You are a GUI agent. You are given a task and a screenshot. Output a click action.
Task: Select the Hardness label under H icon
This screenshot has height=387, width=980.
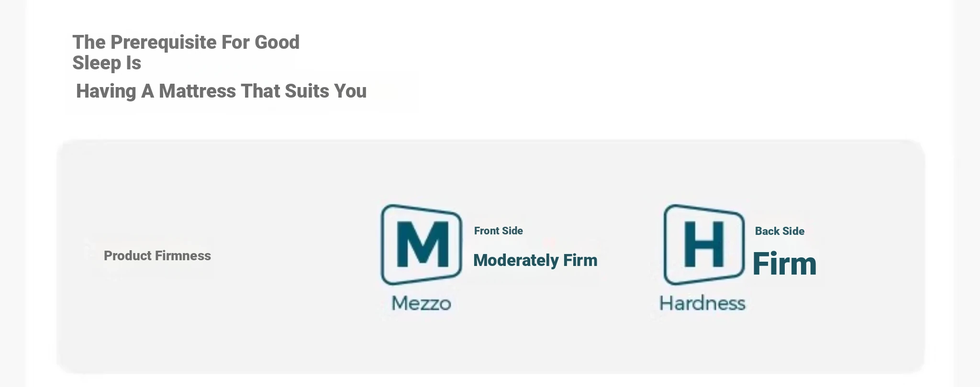coord(702,303)
